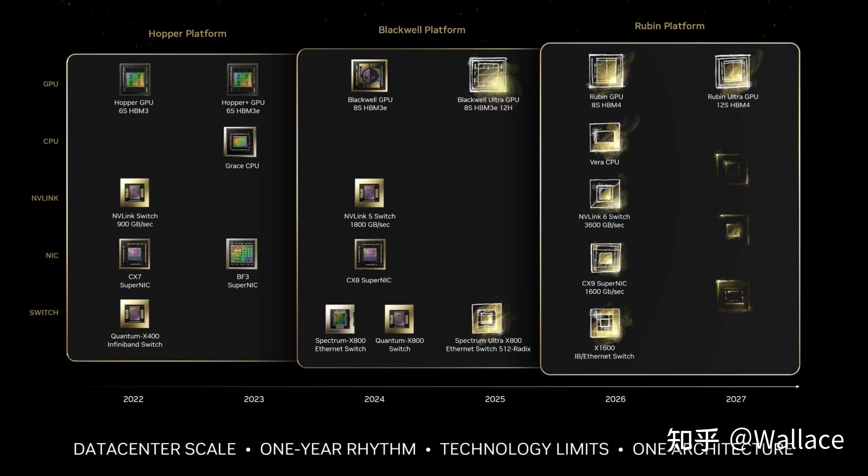Click the '1800 GB/sec' NVLink 5 text
Screen dimensions: 868x476
370,225
